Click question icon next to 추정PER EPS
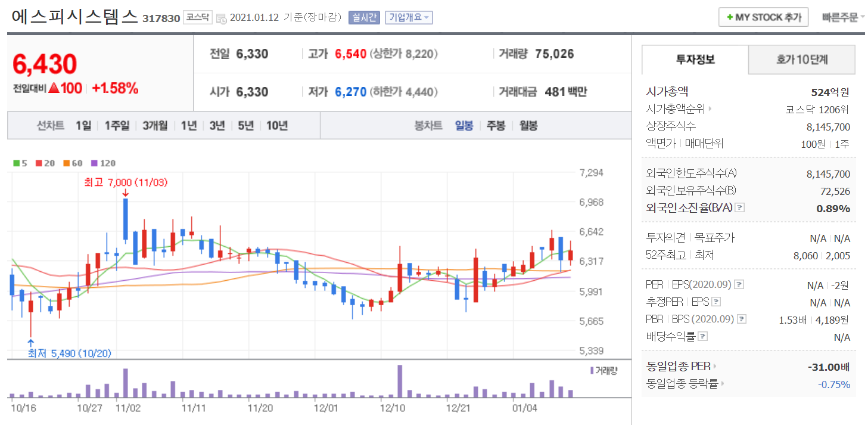 tap(716, 302)
